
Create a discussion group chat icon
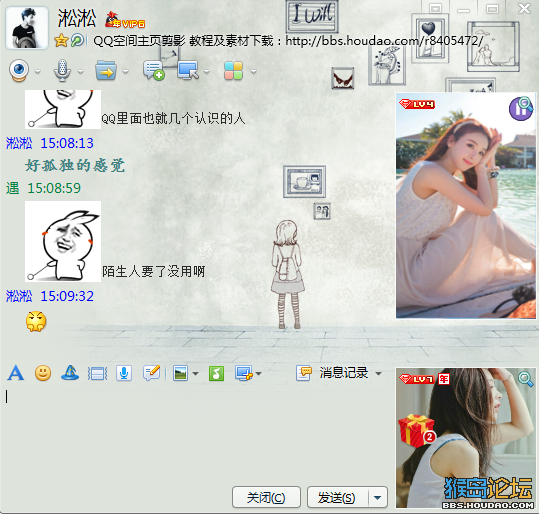(x=153, y=71)
